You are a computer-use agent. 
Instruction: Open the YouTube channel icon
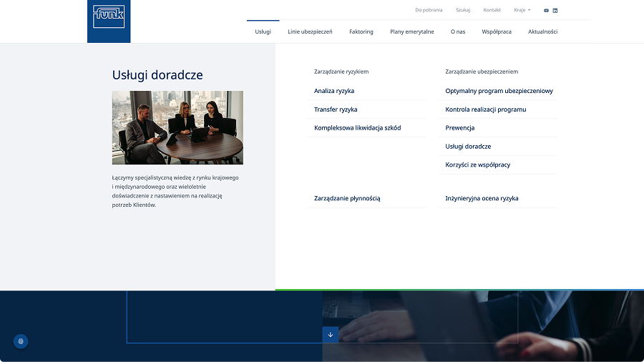[x=546, y=10]
